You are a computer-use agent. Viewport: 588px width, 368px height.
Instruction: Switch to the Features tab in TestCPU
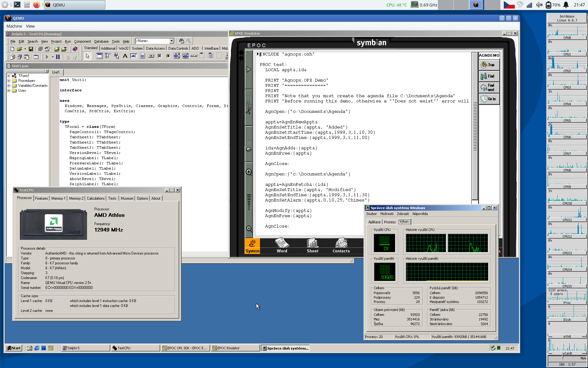[x=41, y=198]
